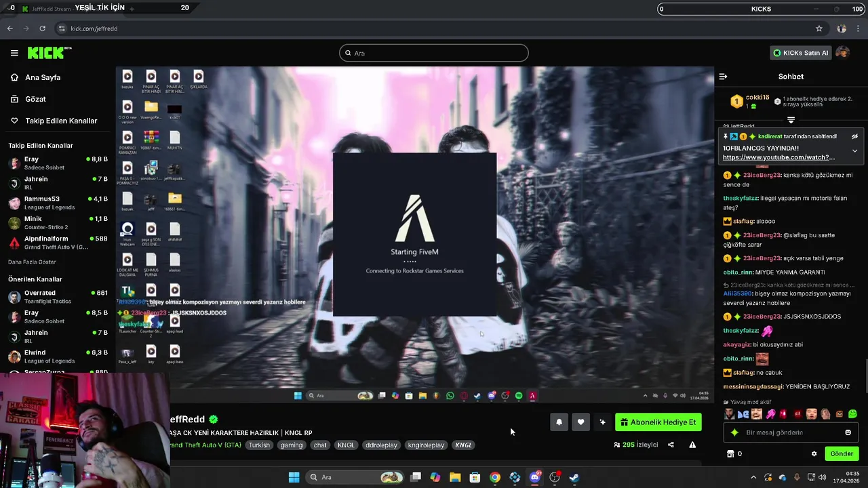Open Elwind League of Legends channel
The height and width of the screenshot is (488, 868).
click(x=58, y=357)
